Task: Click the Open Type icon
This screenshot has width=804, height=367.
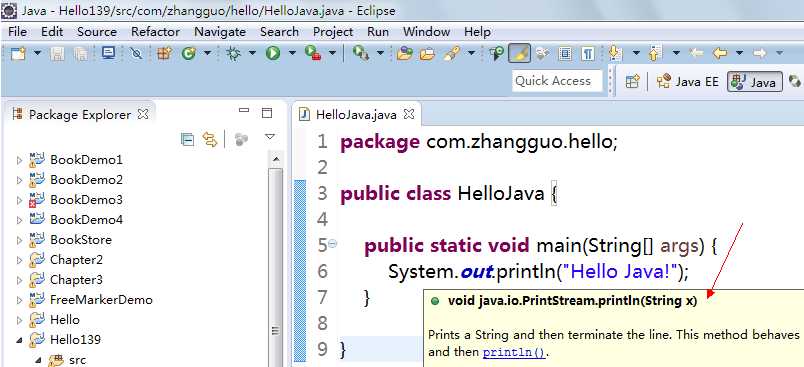Action: (405, 53)
